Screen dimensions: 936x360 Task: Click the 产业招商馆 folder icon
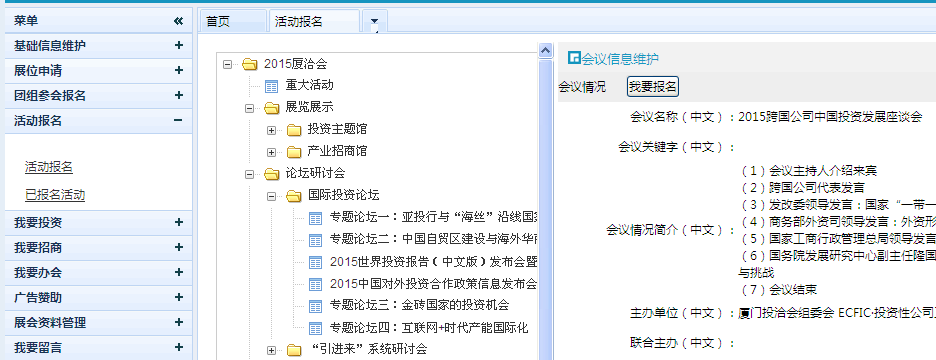coord(294,152)
